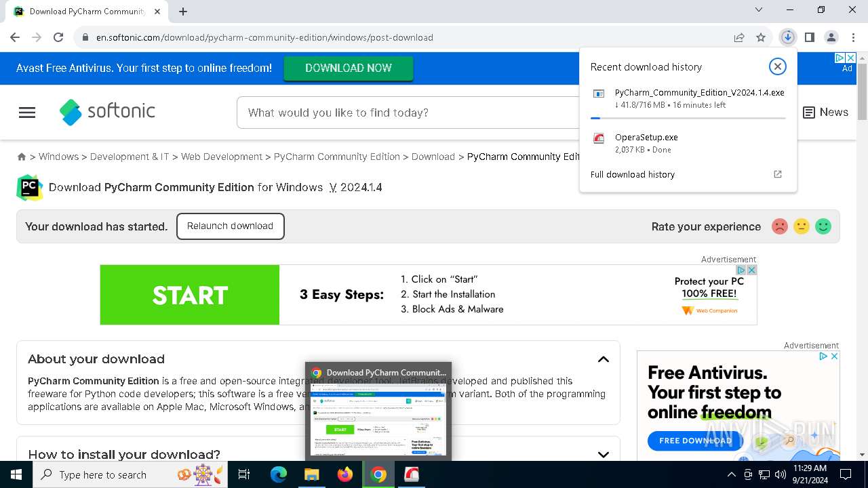Toggle the browser side panel icon

pos(809,37)
